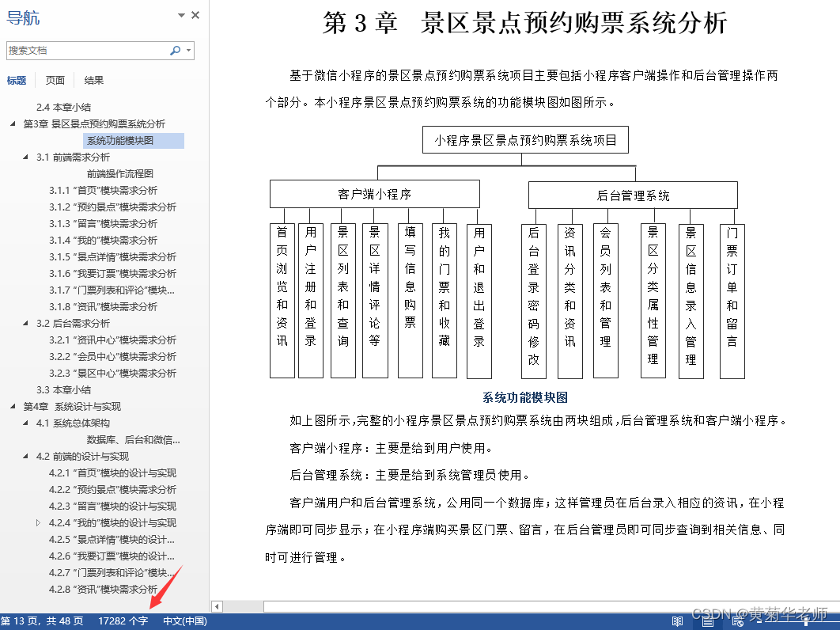Click the horizontal scrollbar left arrow

(x=217, y=606)
